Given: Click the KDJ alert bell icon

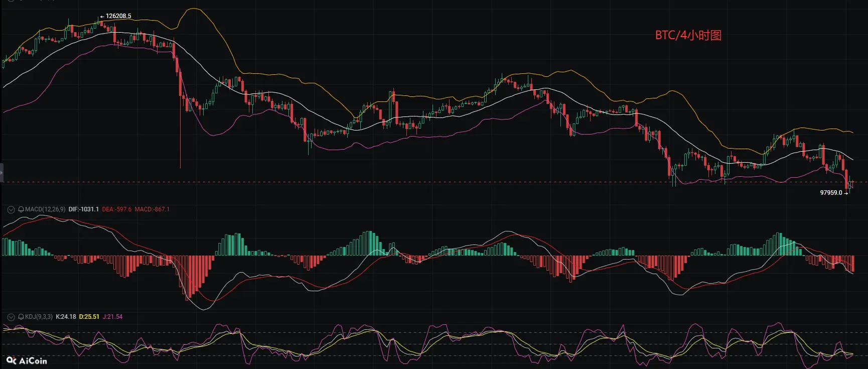Looking at the screenshot, I should 21,317.
